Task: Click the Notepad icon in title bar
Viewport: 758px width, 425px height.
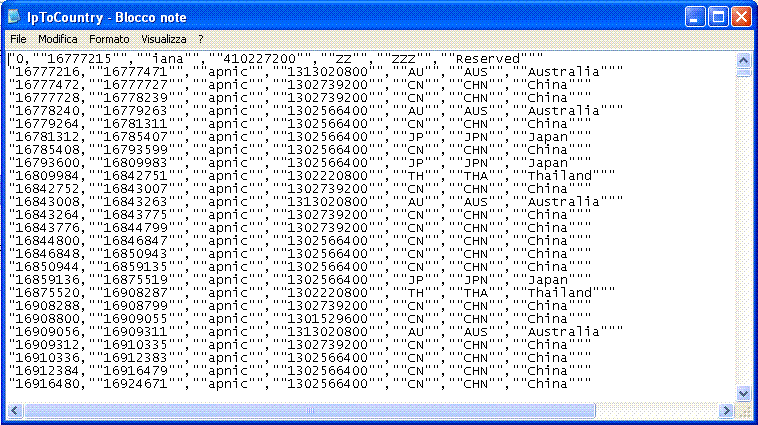Action: tap(14, 17)
